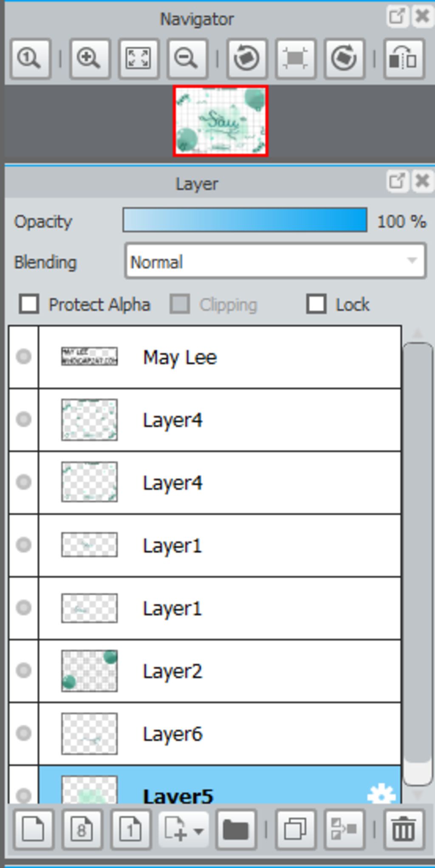Open the Blending mode dropdown
435x868 pixels.
pyautogui.click(x=275, y=261)
